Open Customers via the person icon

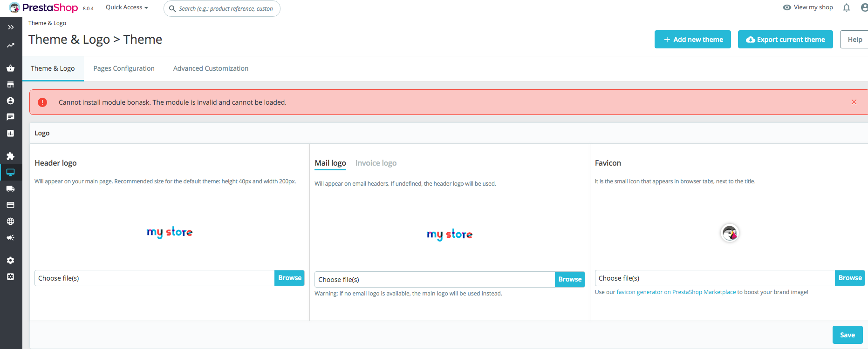point(11,101)
